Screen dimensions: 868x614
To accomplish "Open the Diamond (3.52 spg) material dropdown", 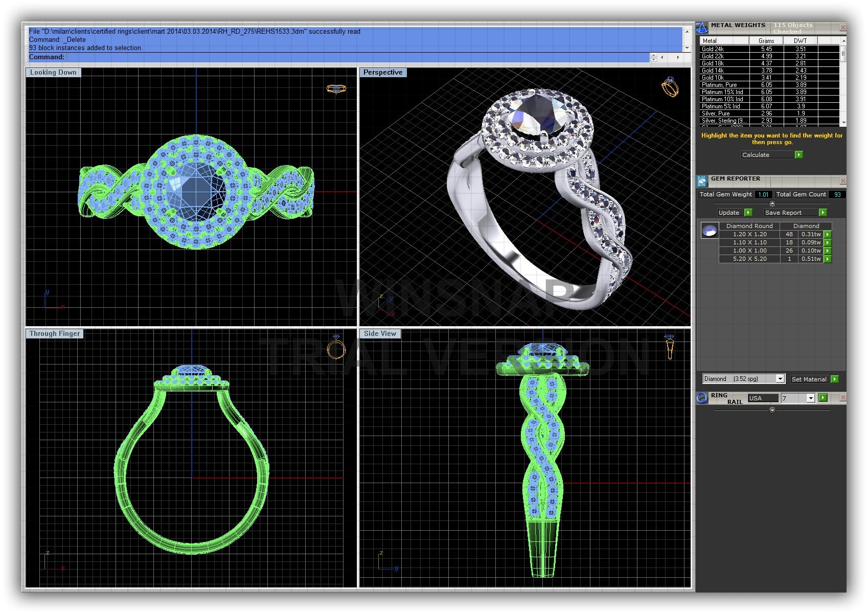I will [780, 379].
